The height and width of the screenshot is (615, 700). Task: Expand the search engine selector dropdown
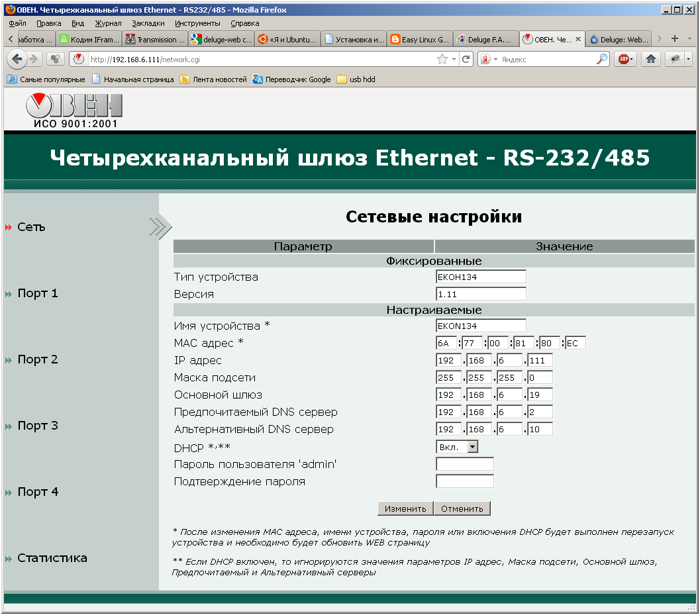[x=489, y=59]
